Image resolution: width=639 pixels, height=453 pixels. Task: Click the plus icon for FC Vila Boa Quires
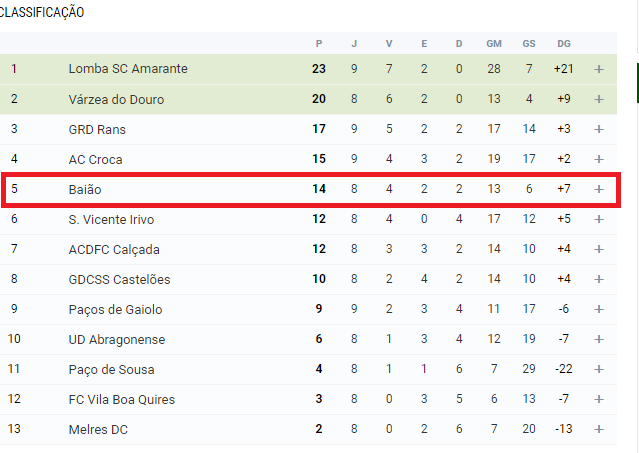pyautogui.click(x=599, y=400)
